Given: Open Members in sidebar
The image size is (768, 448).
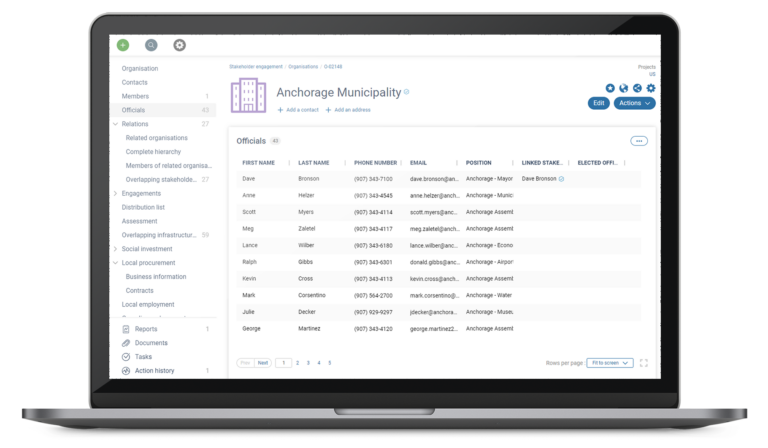Looking at the screenshot, I should [135, 96].
